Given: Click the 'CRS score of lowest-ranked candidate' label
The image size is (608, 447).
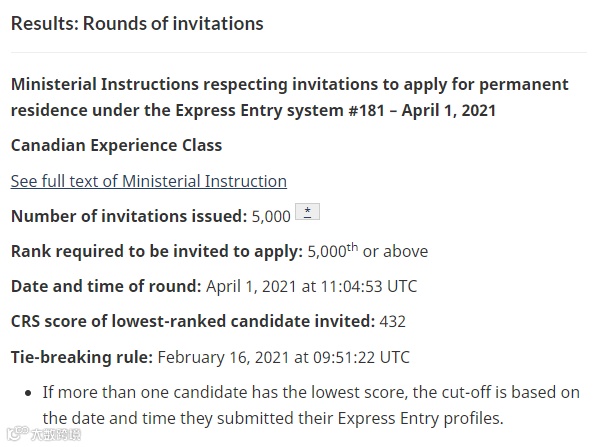Looking at the screenshot, I should tap(193, 321).
